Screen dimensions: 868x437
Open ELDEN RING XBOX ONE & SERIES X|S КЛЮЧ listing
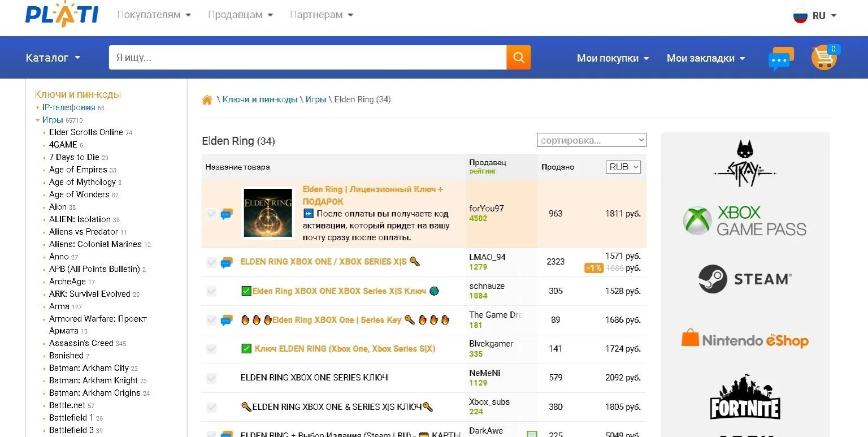[337, 407]
